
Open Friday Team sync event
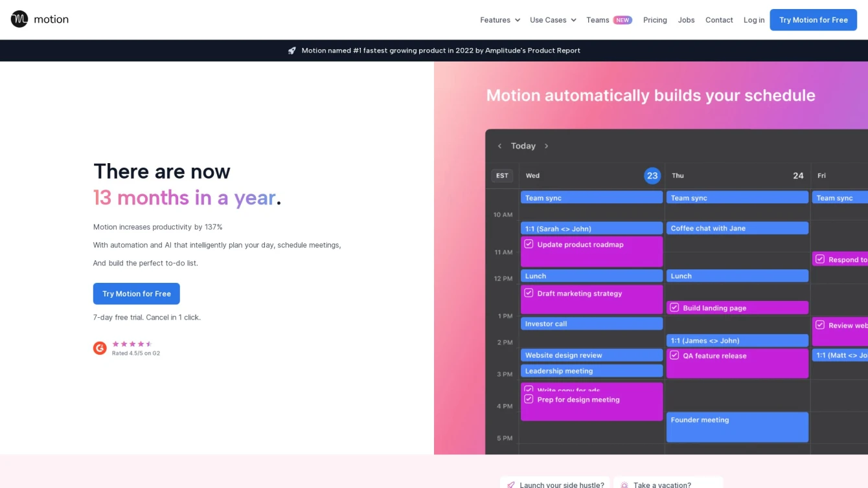(x=840, y=197)
